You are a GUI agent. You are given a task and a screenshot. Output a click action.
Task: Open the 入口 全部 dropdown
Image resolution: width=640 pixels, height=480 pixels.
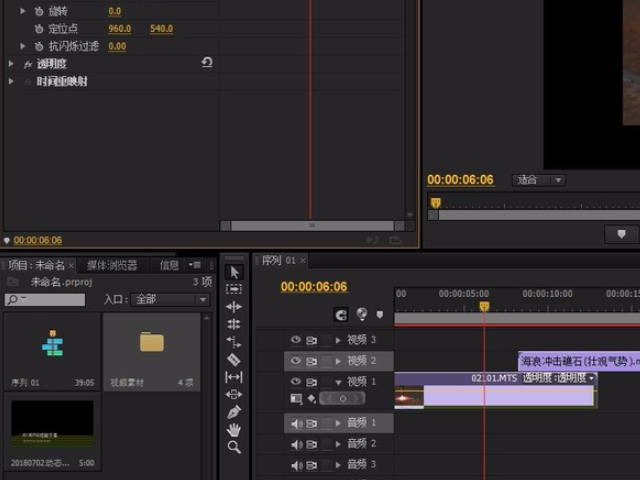point(170,300)
